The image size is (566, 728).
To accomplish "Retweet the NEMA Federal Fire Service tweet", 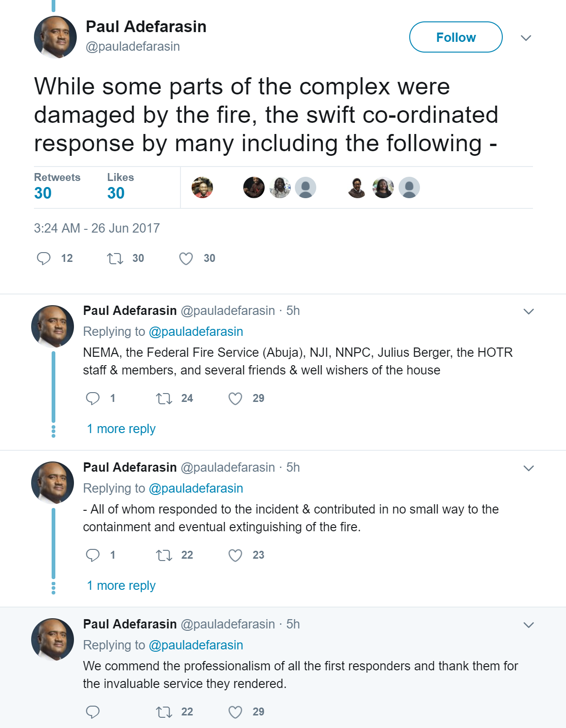I will pos(164,398).
